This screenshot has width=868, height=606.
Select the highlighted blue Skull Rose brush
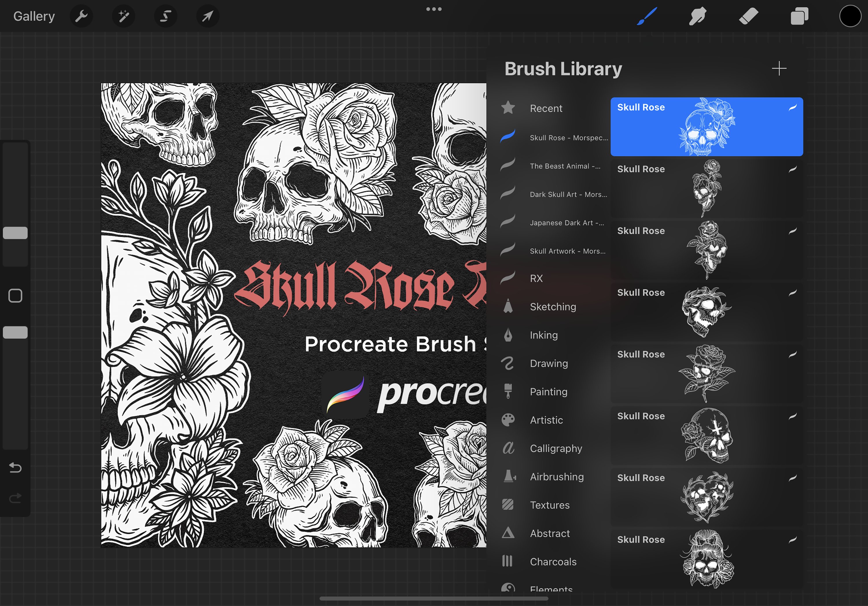click(707, 127)
